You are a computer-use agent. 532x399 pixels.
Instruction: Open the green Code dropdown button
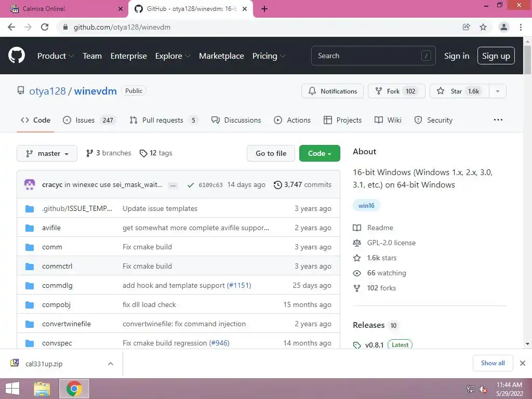pyautogui.click(x=320, y=153)
